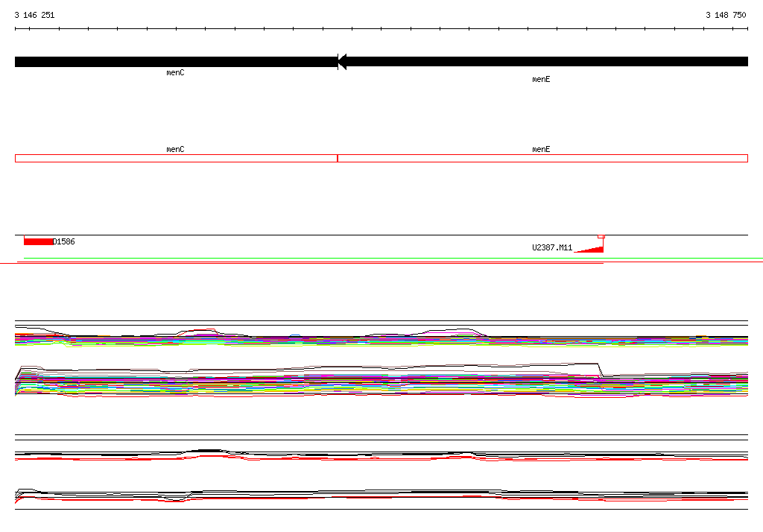
Task: Click the menE label under black arrow
Action: [x=541, y=79]
